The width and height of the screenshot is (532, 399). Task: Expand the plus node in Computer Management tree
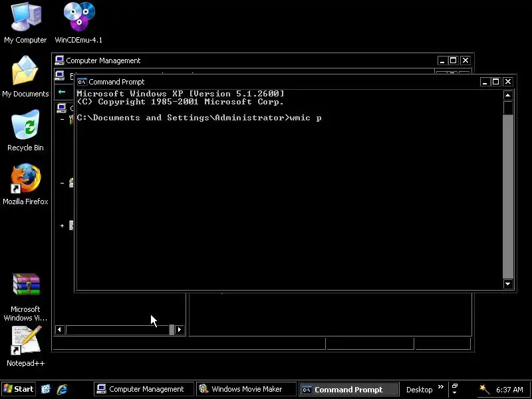click(x=62, y=225)
